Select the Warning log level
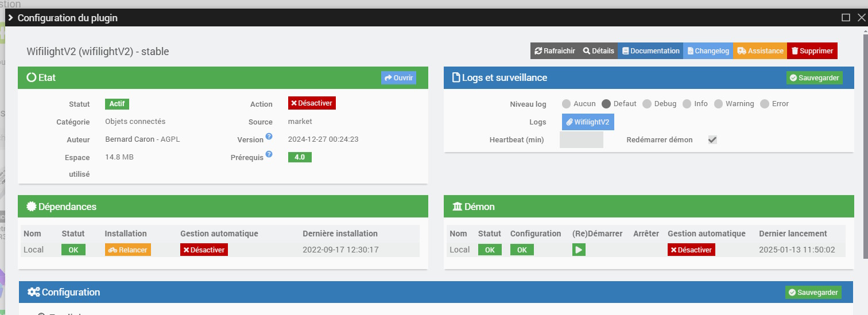Image resolution: width=868 pixels, height=315 pixels. [x=718, y=104]
